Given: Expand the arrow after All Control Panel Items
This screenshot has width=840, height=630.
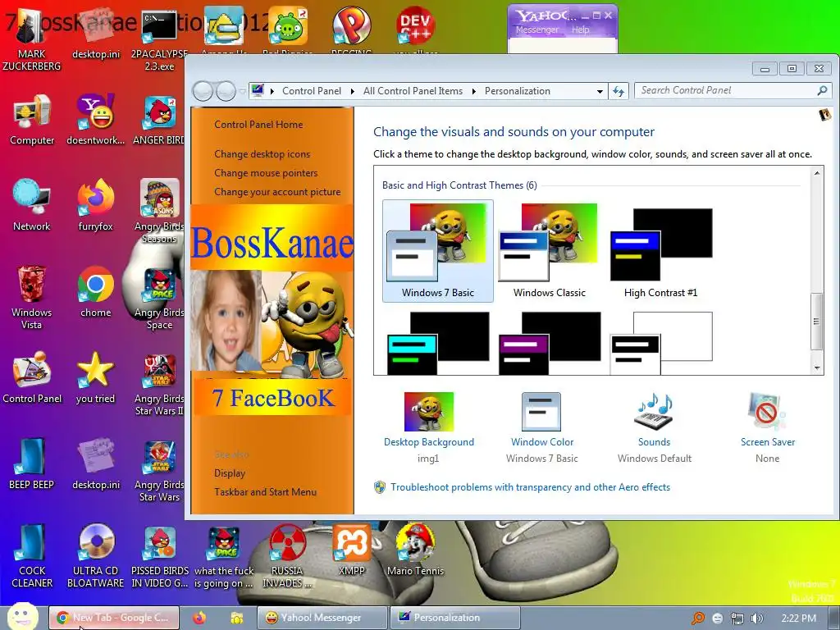Looking at the screenshot, I should click(473, 92).
